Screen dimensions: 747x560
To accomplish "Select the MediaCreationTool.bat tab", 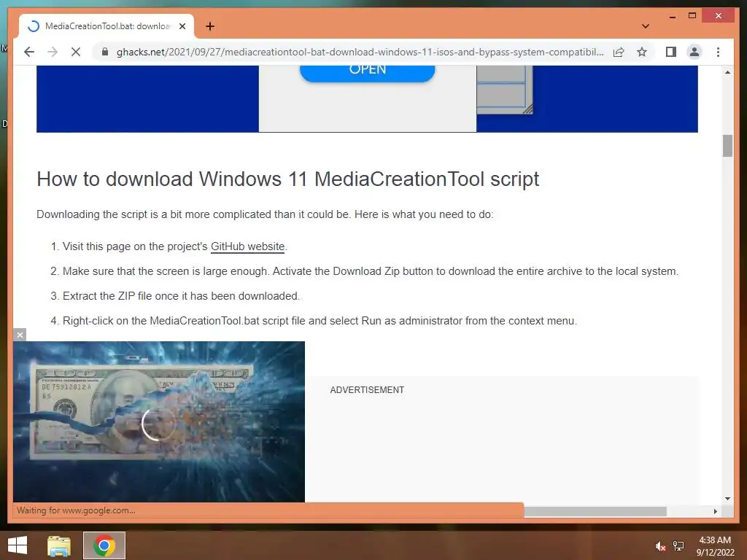I will coord(107,26).
